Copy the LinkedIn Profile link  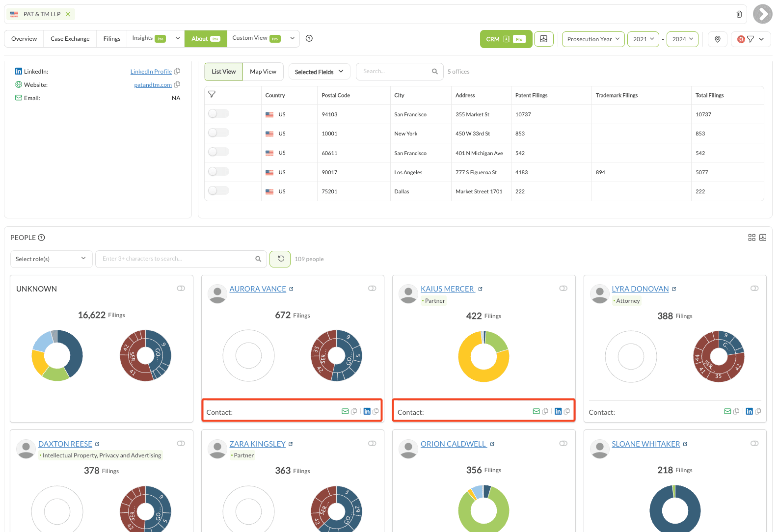coord(177,71)
